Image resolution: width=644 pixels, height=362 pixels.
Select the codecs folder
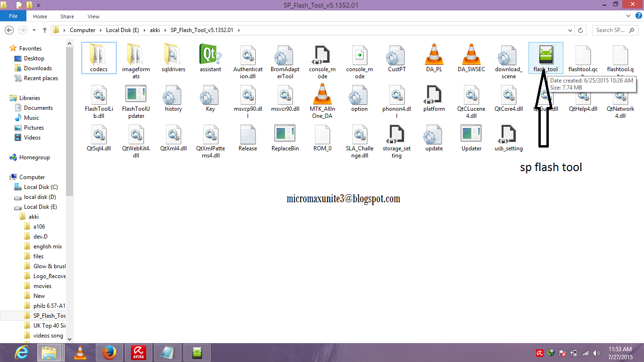coord(99,54)
